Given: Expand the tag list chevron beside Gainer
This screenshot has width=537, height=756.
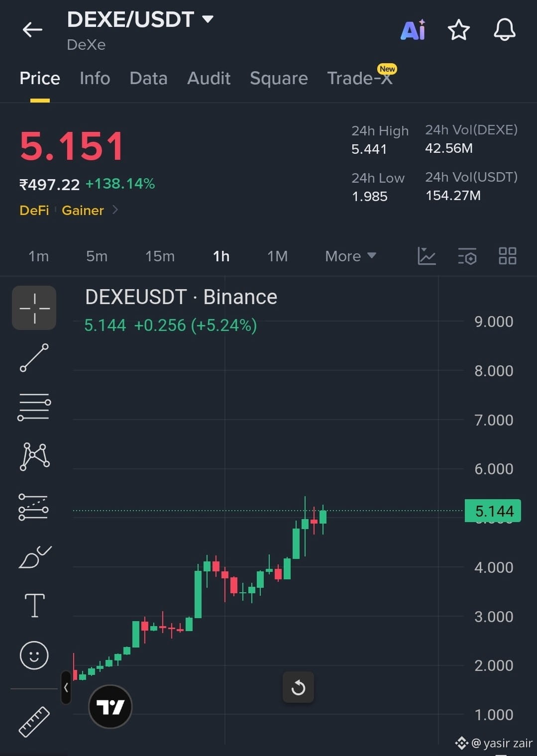Looking at the screenshot, I should [x=115, y=210].
